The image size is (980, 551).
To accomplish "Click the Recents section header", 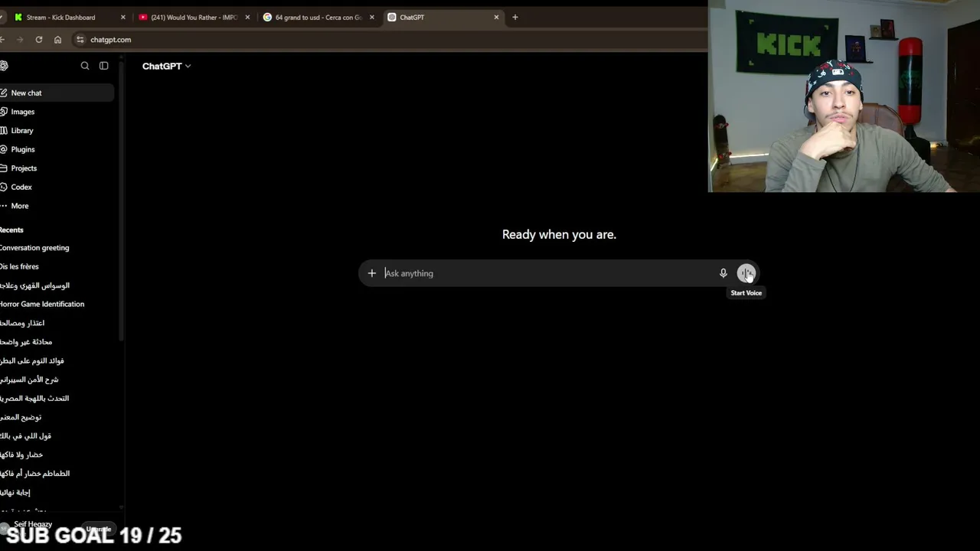I will [x=11, y=230].
